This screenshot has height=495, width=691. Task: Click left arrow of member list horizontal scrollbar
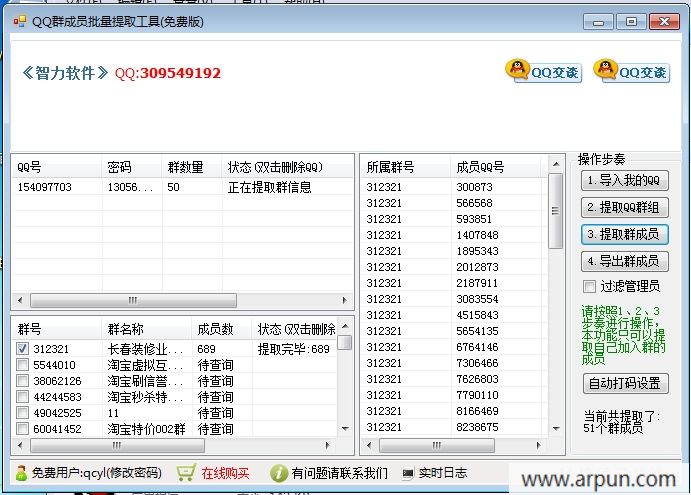pos(369,445)
